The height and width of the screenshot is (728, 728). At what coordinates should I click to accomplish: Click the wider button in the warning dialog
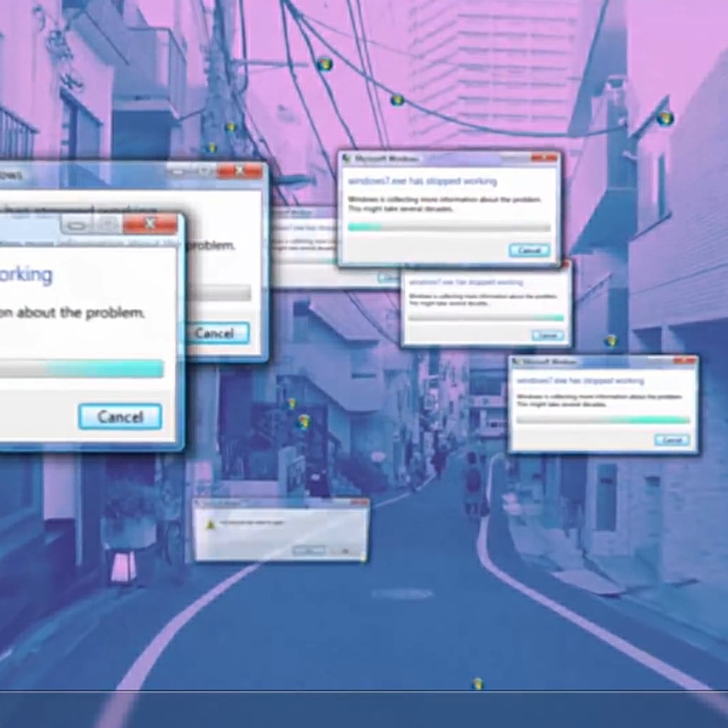309,550
